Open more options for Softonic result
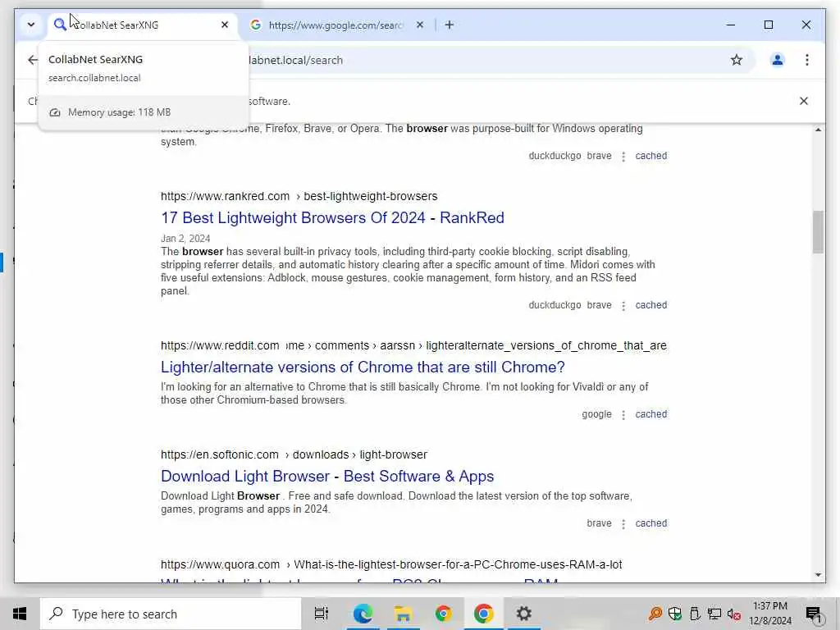The width and height of the screenshot is (840, 630). 623,524
